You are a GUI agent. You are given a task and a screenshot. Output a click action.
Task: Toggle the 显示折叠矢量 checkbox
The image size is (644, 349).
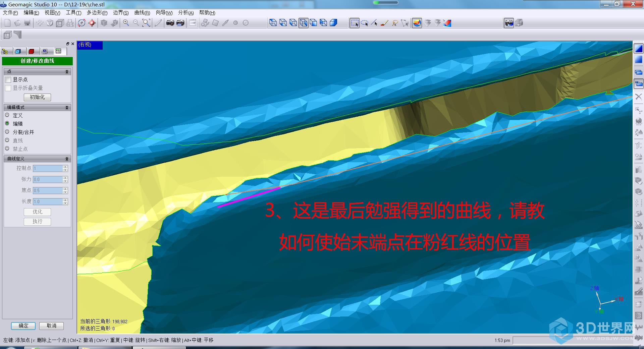[8, 88]
